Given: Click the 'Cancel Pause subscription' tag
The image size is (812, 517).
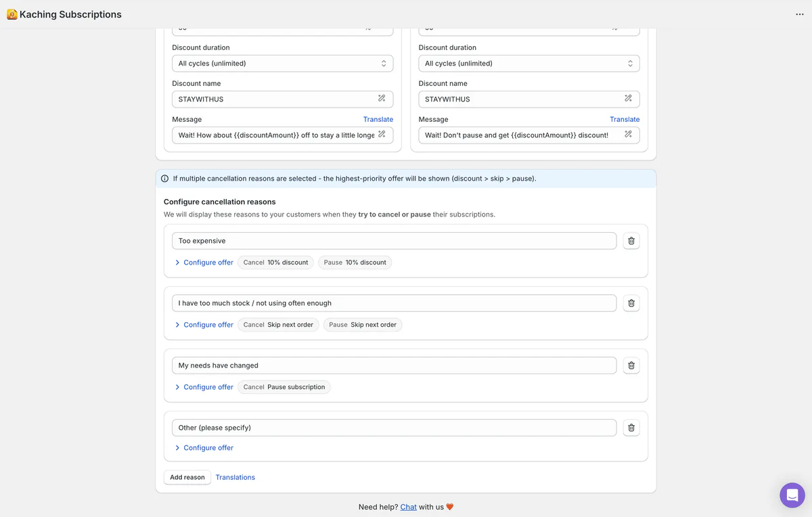Looking at the screenshot, I should click(284, 387).
